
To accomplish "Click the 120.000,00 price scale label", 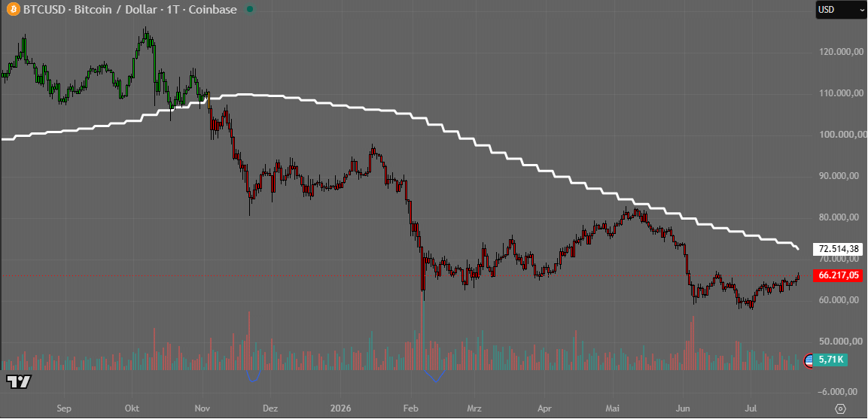I will tap(842, 52).
